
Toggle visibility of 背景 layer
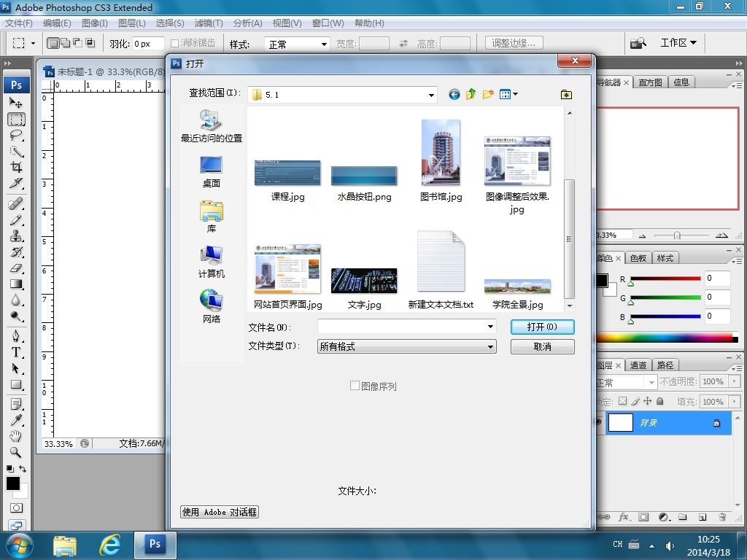(600, 422)
